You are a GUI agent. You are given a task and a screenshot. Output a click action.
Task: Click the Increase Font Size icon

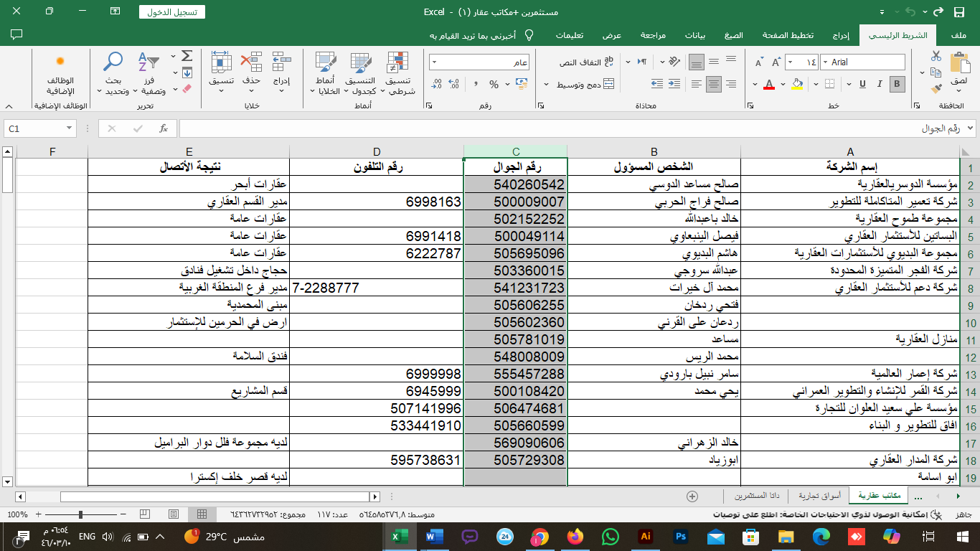[774, 62]
